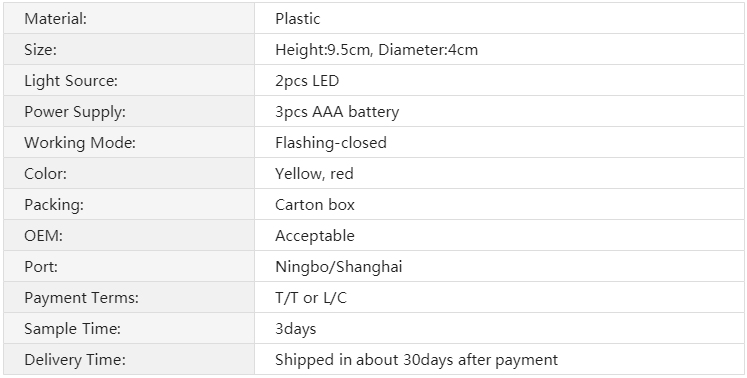Image resolution: width=747 pixels, height=378 pixels.
Task: Click the Power Supply label
Action: [75, 112]
